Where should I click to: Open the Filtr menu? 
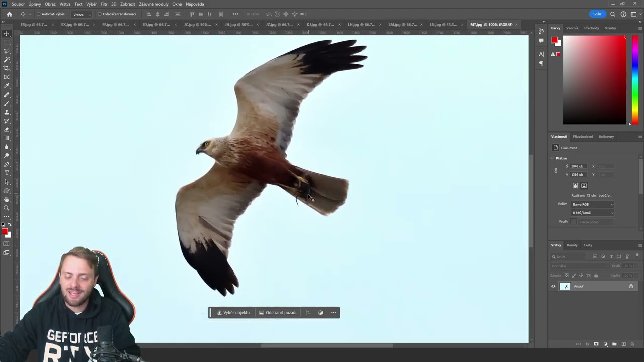tap(104, 4)
